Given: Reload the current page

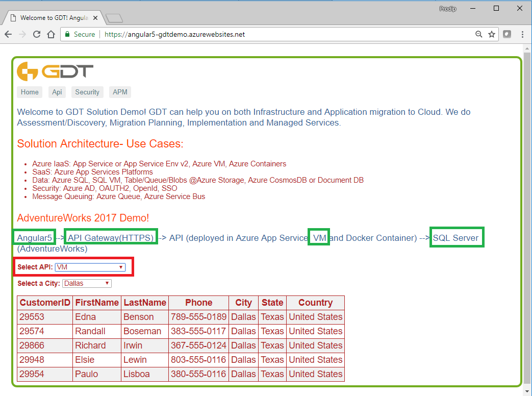Looking at the screenshot, I should click(x=37, y=34).
